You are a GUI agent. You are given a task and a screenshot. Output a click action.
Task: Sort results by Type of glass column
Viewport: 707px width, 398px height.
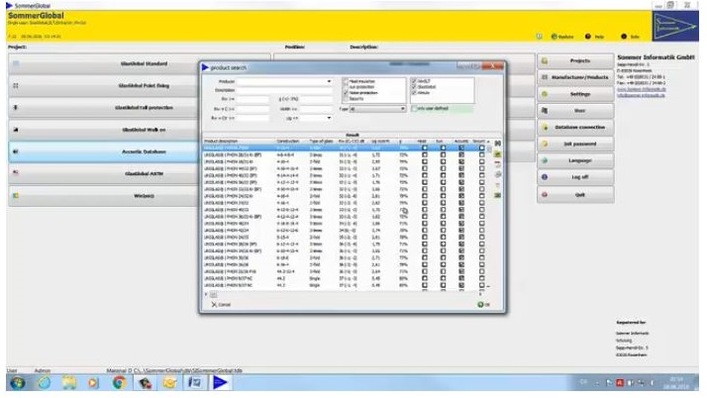322,141
